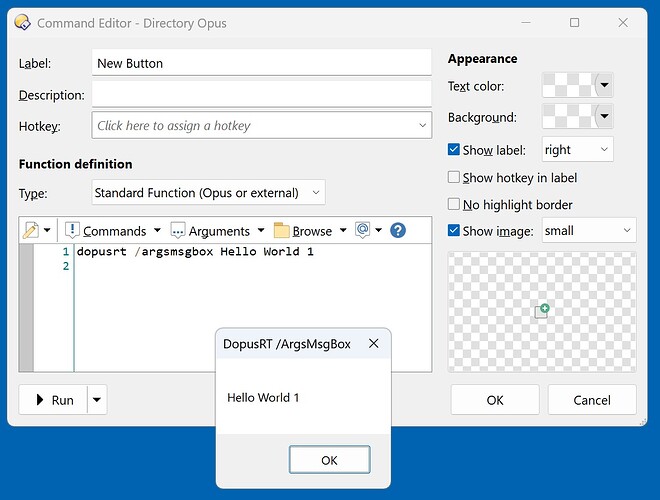
Task: Confirm with OK in Command Editor
Action: tap(495, 399)
